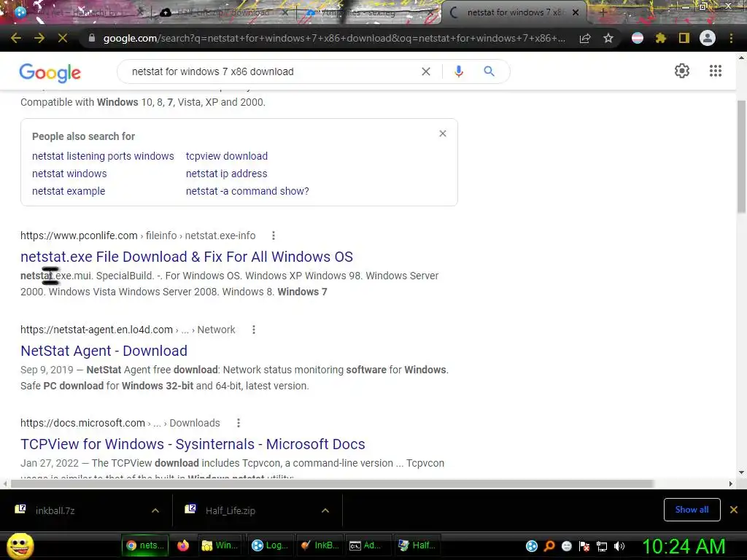
Task: Click the Show all downloads button
Action: click(x=692, y=510)
